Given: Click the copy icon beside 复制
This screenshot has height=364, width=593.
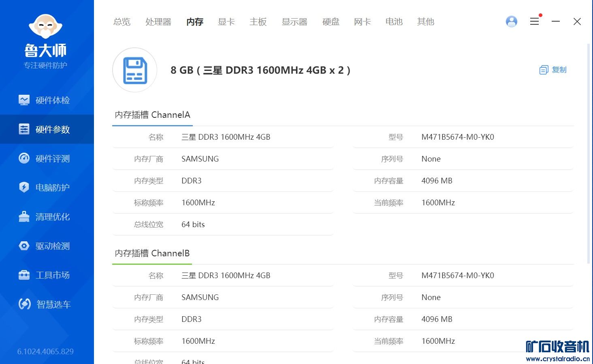Looking at the screenshot, I should pos(544,70).
